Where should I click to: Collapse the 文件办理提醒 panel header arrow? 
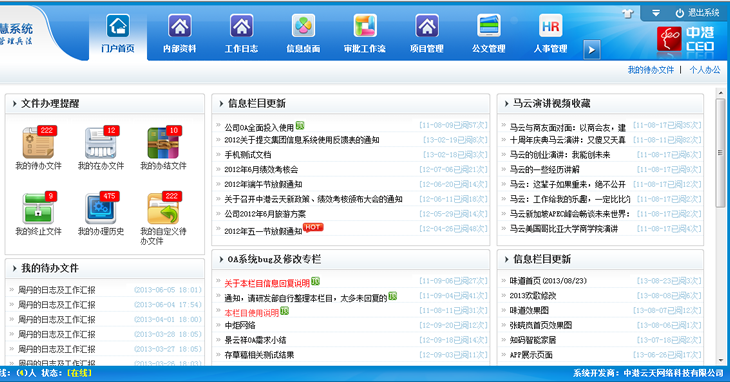pos(14,104)
